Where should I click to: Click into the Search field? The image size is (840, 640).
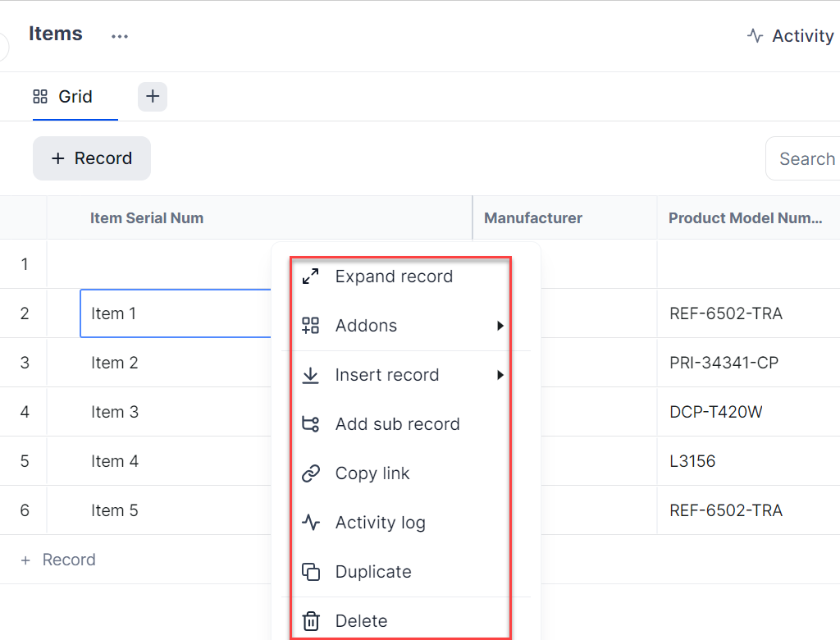point(806,159)
